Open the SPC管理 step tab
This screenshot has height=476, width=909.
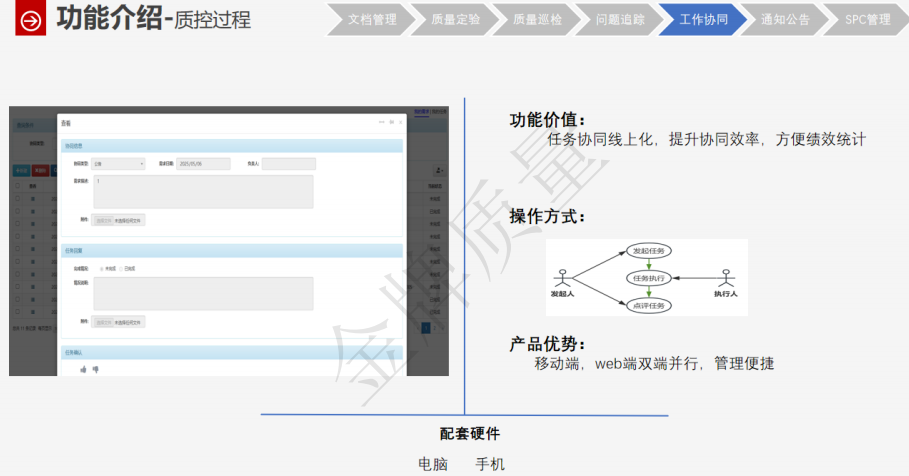[x=866, y=19]
